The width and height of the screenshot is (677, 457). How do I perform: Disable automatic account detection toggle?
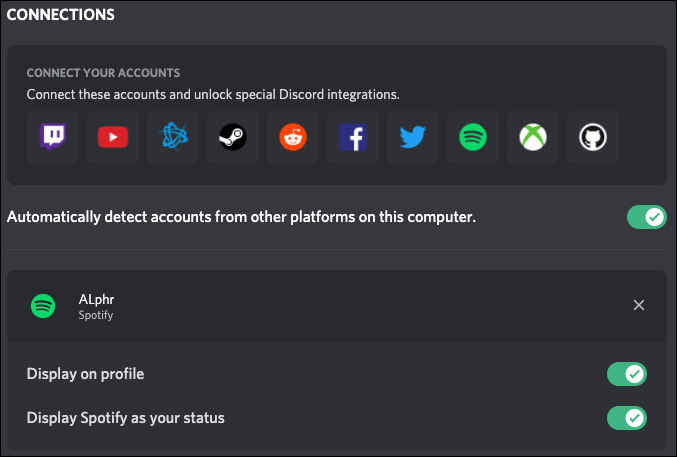click(646, 217)
